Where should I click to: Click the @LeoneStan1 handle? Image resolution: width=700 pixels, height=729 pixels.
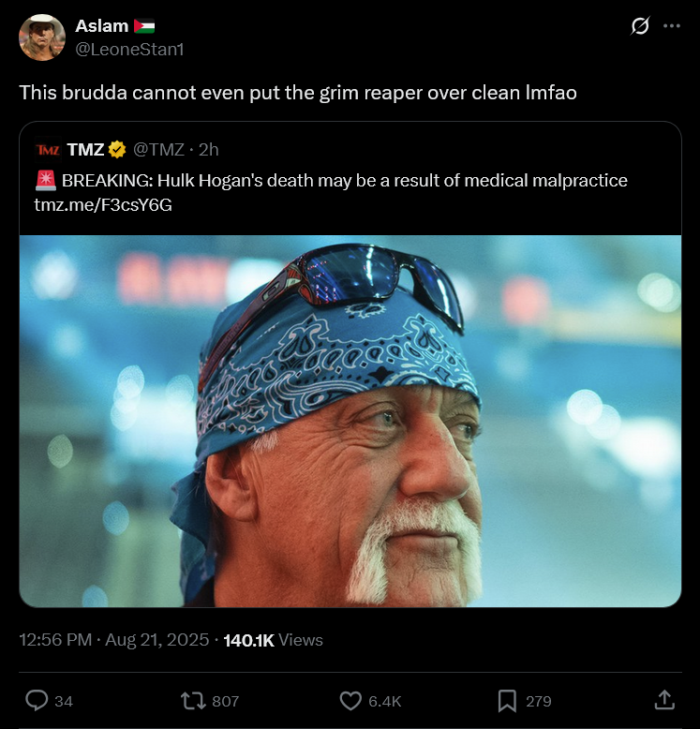coord(129,49)
